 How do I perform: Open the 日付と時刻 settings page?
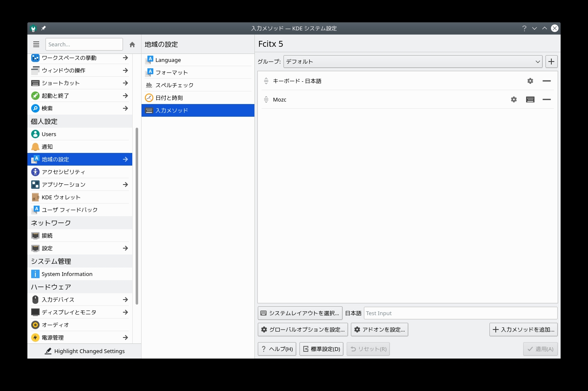pos(168,97)
